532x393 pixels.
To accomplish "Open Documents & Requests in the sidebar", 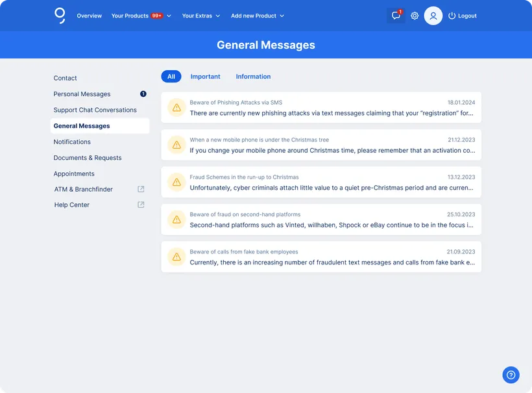I will coord(88,158).
